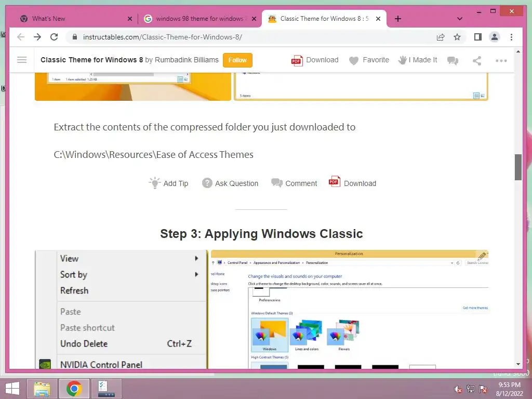Open the orange desktop screenshot thumbnail
This screenshot has width=532, height=399.
pos(132,87)
